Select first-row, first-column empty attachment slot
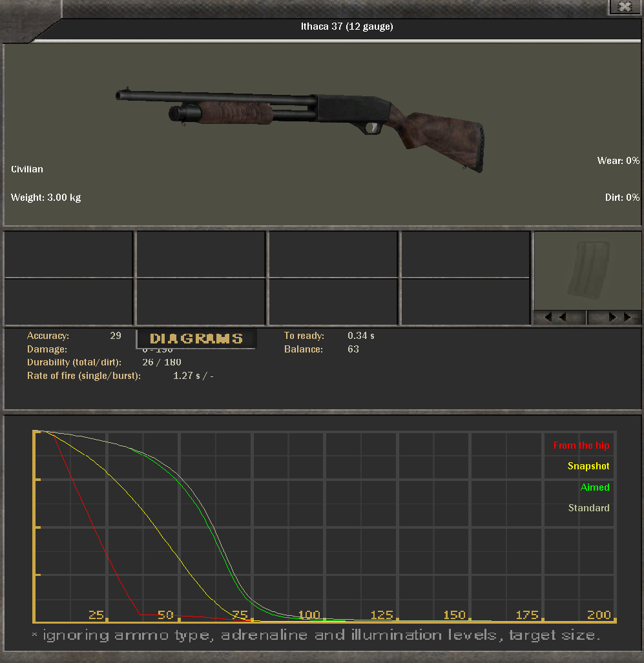 [x=68, y=254]
